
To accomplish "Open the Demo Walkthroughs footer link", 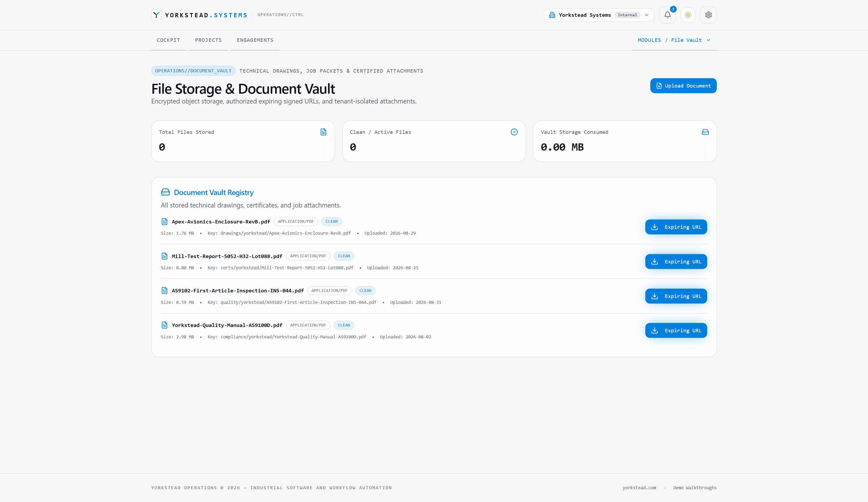I will (694, 488).
